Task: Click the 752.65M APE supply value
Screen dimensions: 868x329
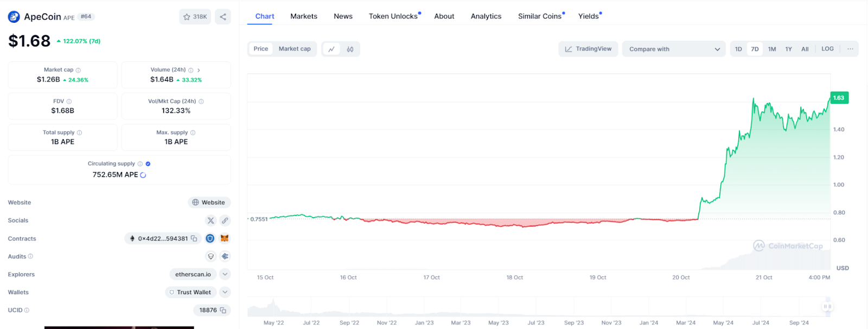Action: pos(115,175)
